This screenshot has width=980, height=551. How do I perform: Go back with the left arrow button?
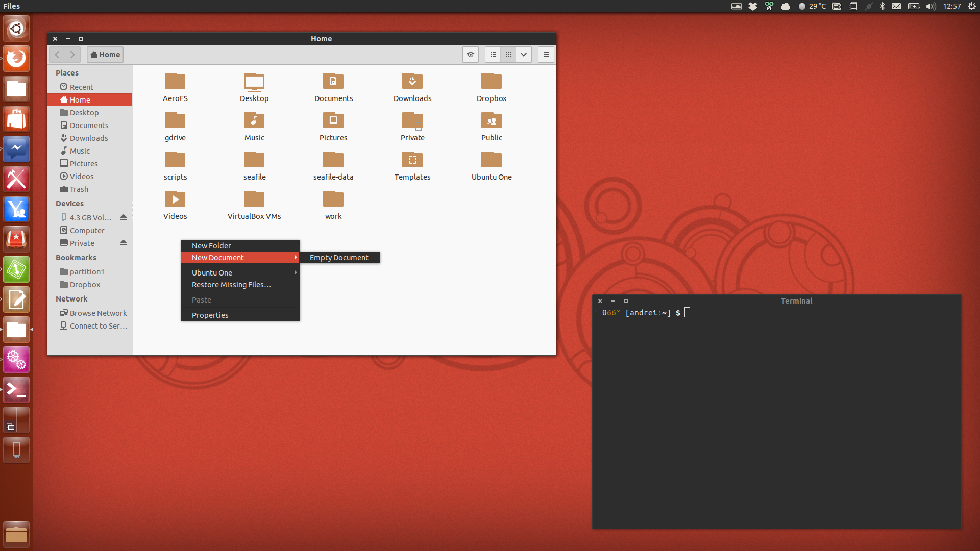(57, 55)
